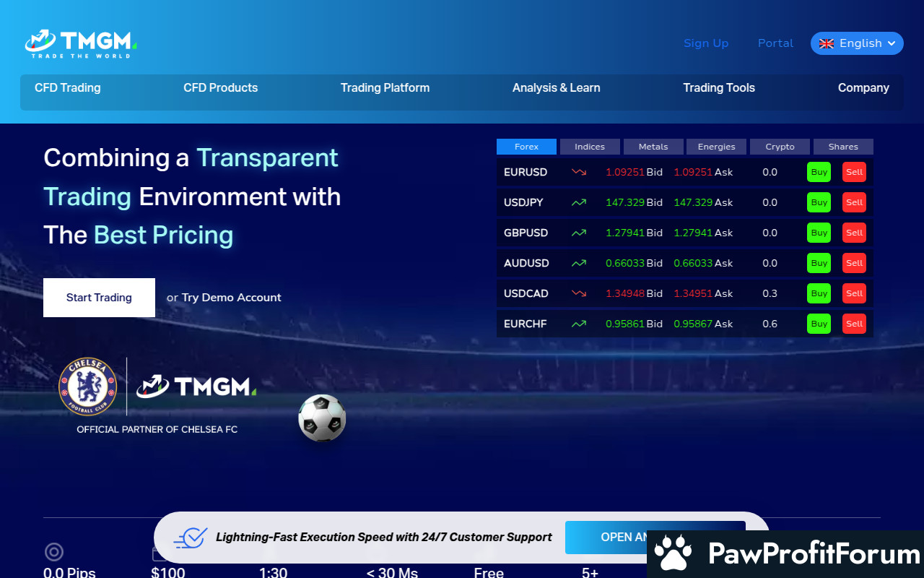This screenshot has height=578, width=924.
Task: Click the USDCAD symbol name
Action: point(526,293)
